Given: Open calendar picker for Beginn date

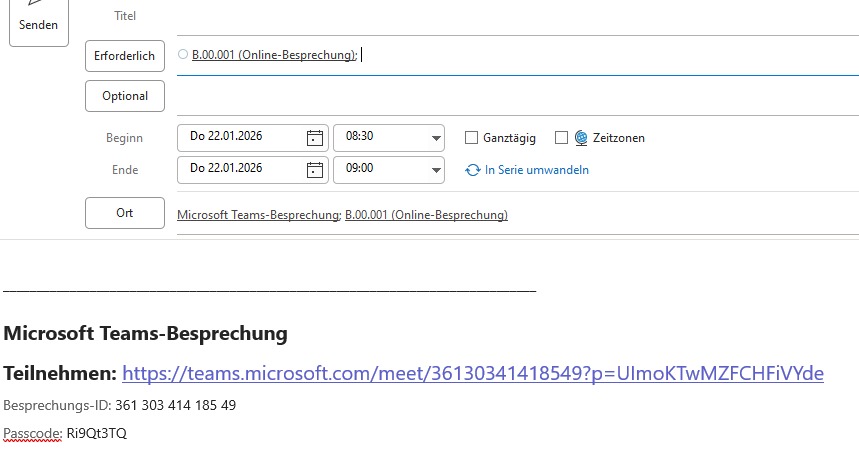Looking at the screenshot, I should (x=315, y=138).
